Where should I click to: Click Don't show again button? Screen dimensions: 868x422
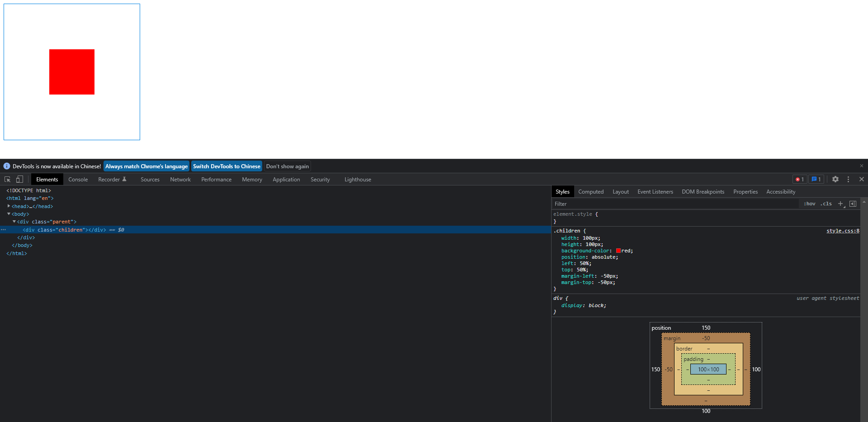pos(288,166)
